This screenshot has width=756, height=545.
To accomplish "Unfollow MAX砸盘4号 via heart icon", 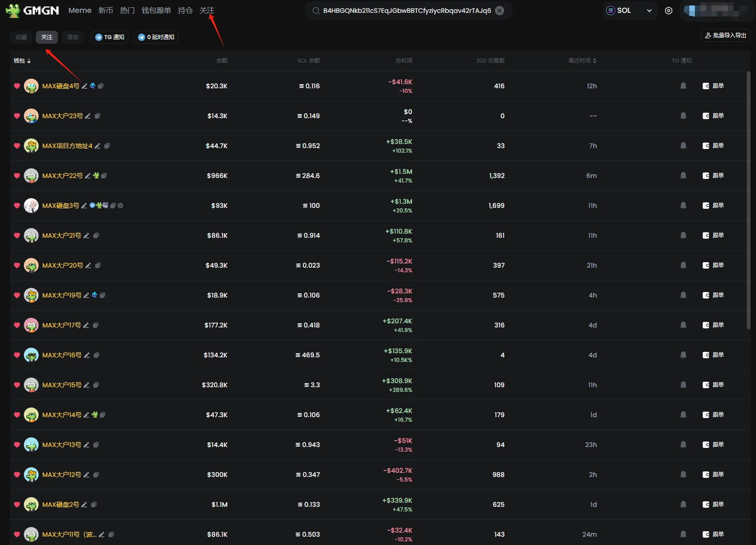I will [x=17, y=86].
